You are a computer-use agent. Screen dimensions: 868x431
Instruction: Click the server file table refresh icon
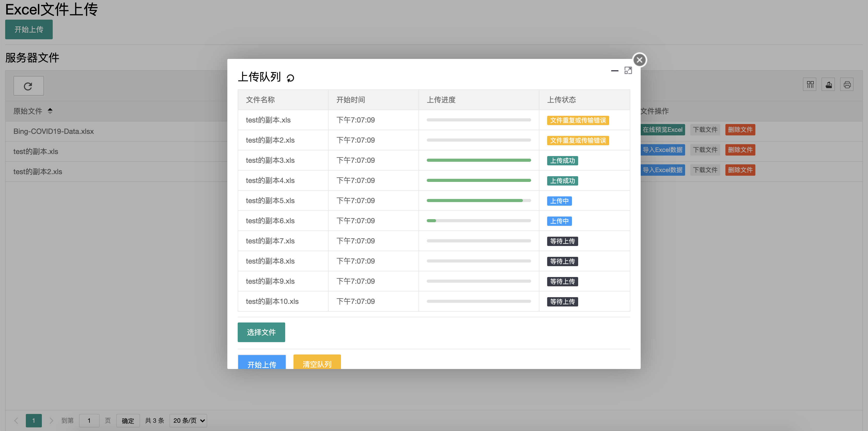(x=28, y=86)
